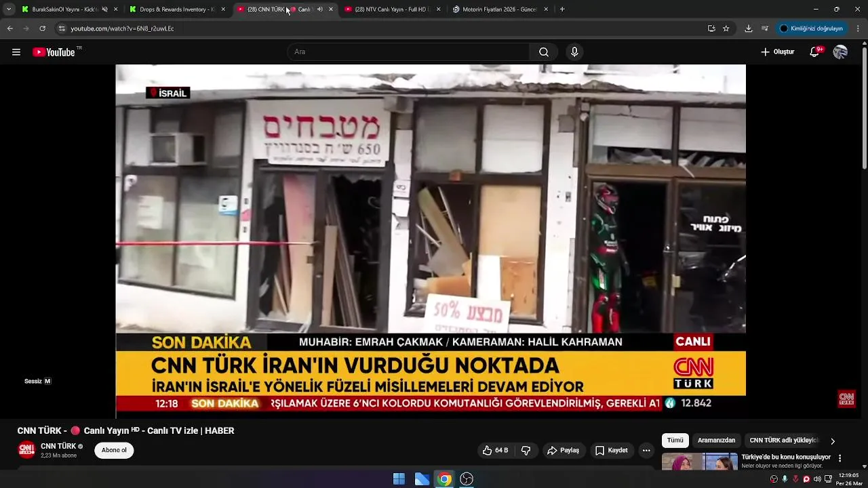Open Chrome tab search dropdown arrow
Image resolution: width=868 pixels, height=488 pixels.
9,9
